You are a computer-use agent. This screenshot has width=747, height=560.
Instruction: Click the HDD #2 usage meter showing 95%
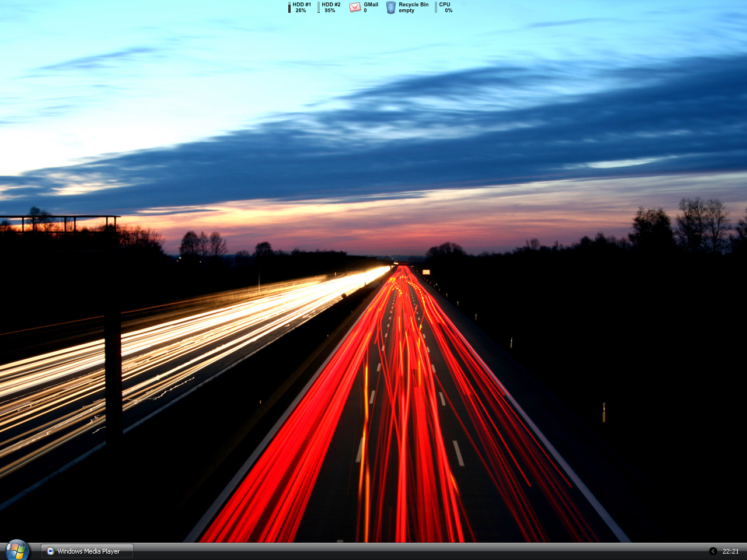tap(329, 7)
